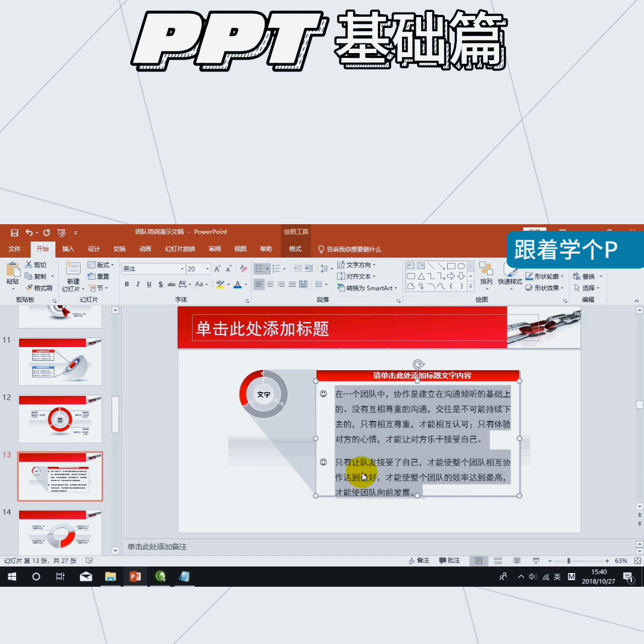Decrease list indent level icon

(x=298, y=268)
